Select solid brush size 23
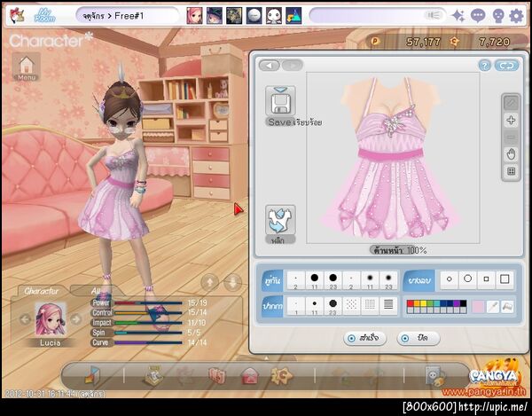 pos(333,280)
